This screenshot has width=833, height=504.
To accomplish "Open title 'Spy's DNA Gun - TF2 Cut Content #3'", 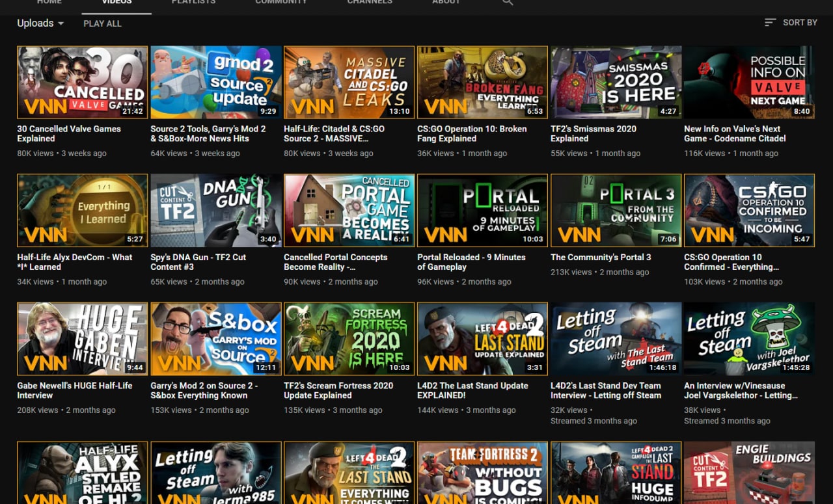I will tap(198, 262).
